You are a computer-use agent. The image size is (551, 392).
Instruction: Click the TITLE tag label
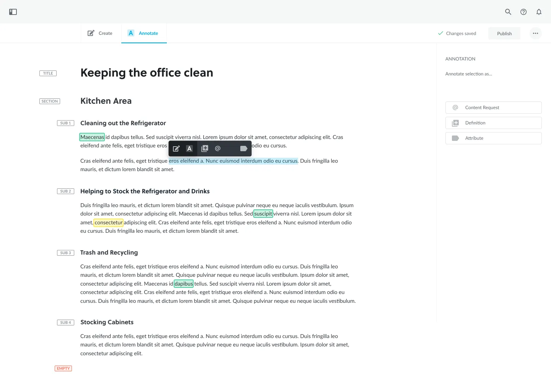(48, 73)
